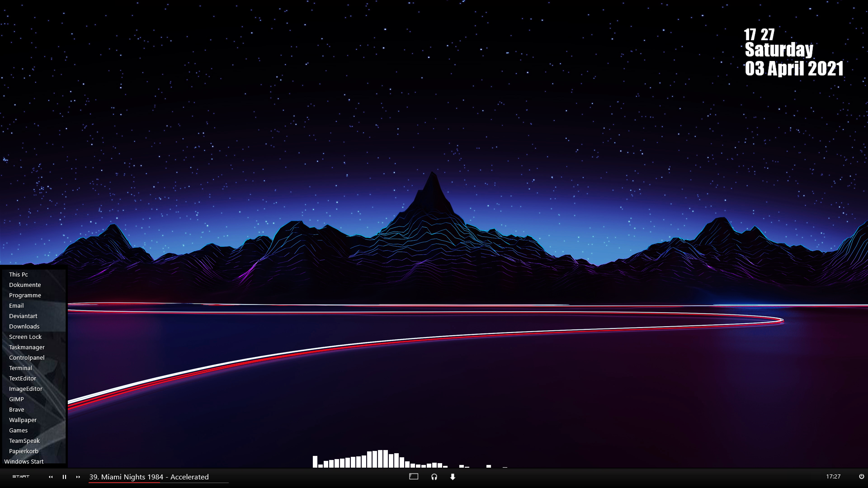Screen dimensions: 868x488
Task: Choose Screen Lock in the launcher
Action: pyautogui.click(x=25, y=337)
